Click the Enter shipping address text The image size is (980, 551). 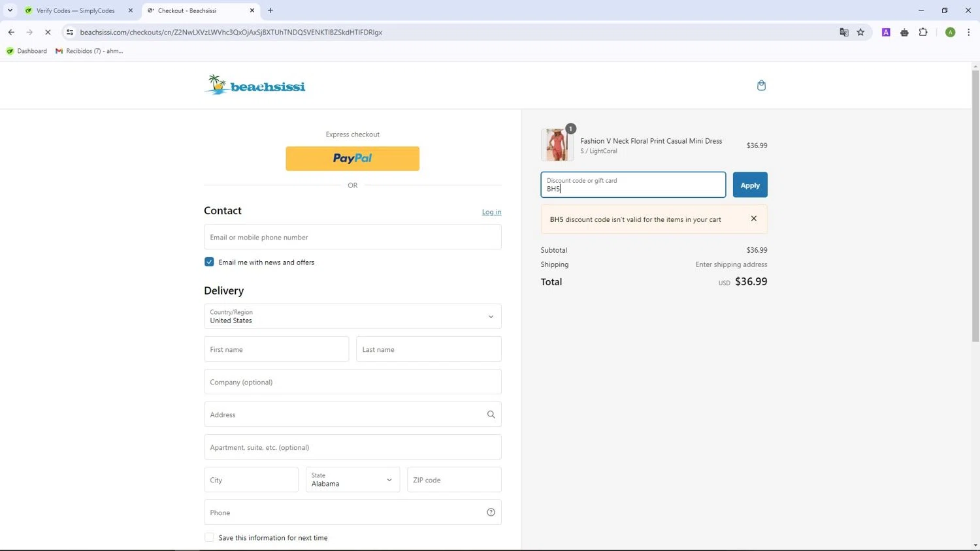click(x=731, y=264)
